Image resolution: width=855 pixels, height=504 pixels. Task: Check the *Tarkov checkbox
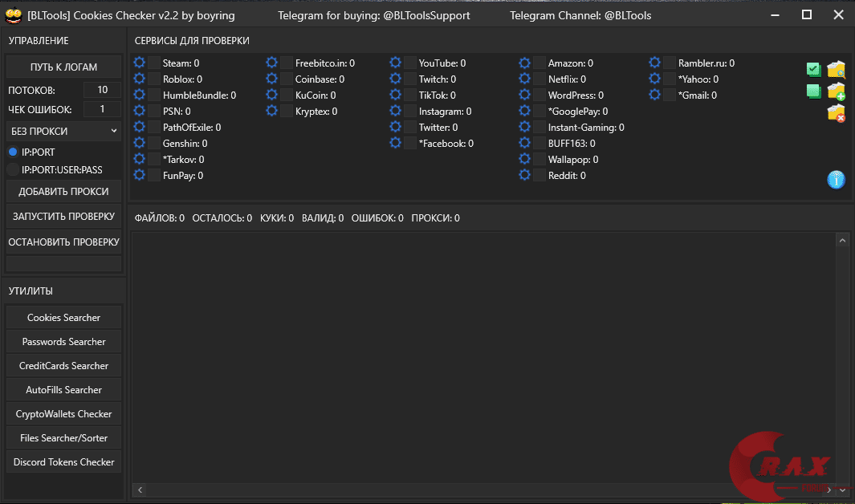(154, 159)
